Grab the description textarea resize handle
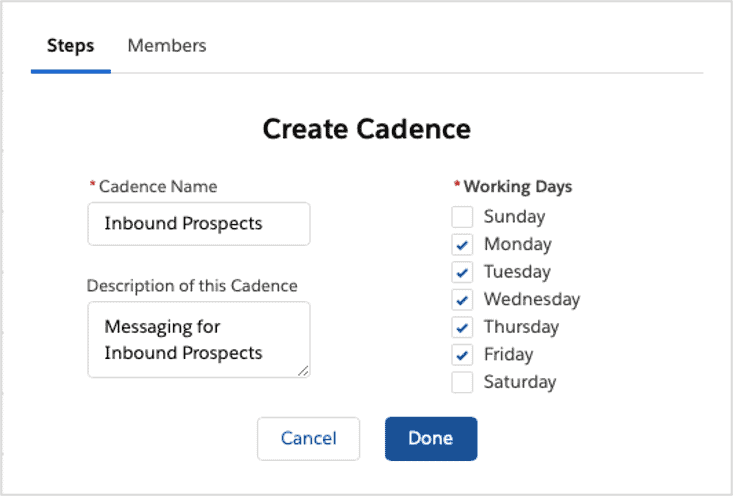 [303, 371]
